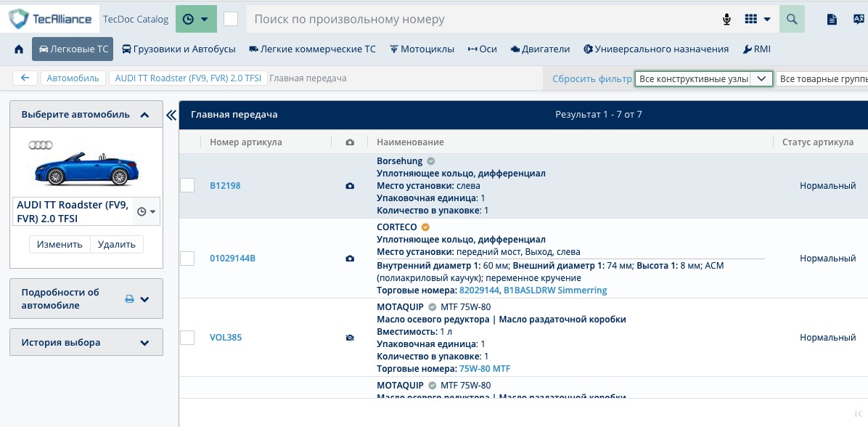This screenshot has height=427, width=868.
Task: Check the box for article B12198
Action: click(187, 185)
